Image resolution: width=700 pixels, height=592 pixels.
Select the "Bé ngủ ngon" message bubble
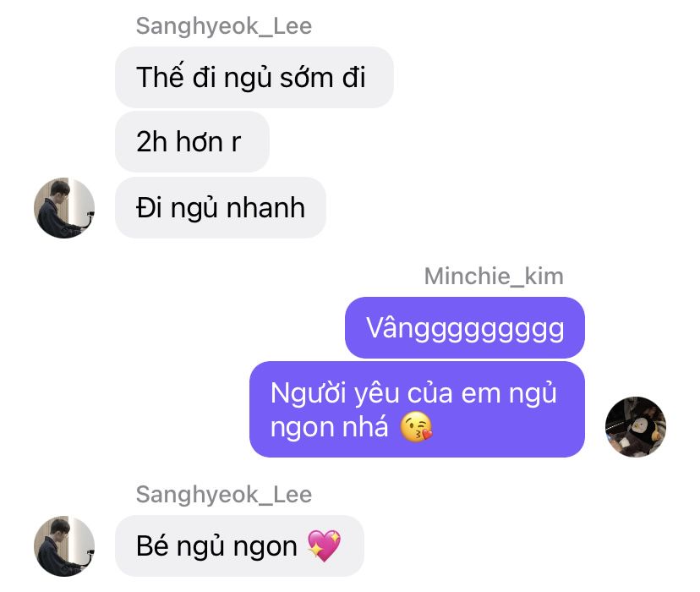239,546
